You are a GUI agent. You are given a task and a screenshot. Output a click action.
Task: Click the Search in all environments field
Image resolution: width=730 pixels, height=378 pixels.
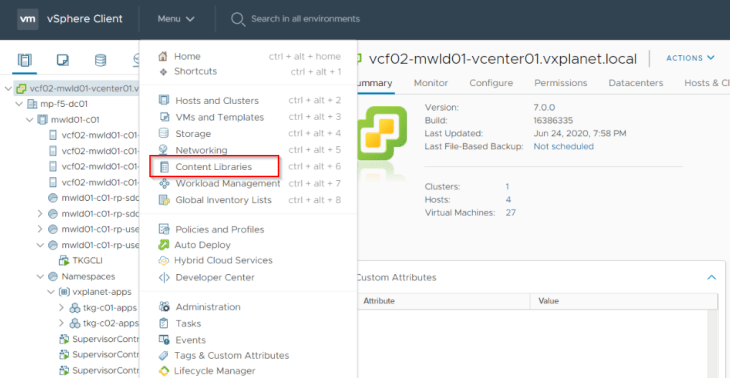[x=305, y=19]
